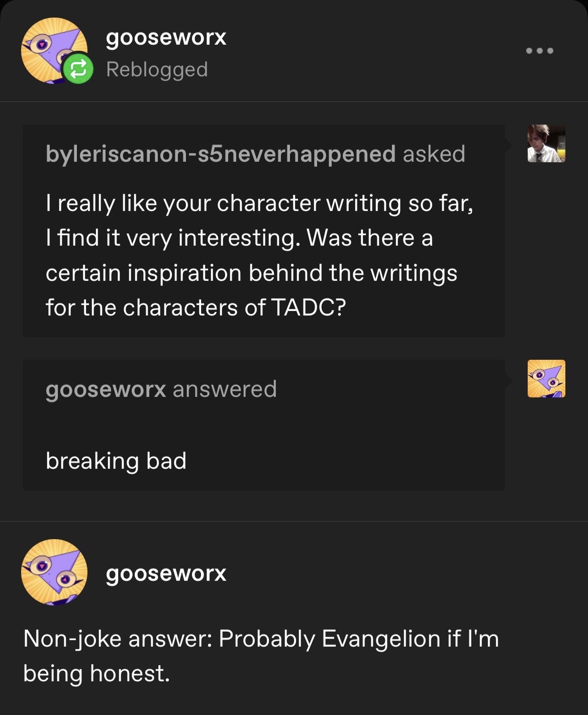The width and height of the screenshot is (588, 715).
Task: Open the three-dot post options menu
Action: pyautogui.click(x=539, y=51)
